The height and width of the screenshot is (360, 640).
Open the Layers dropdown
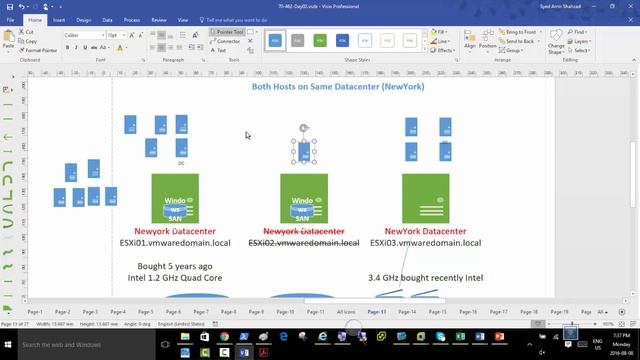(579, 41)
